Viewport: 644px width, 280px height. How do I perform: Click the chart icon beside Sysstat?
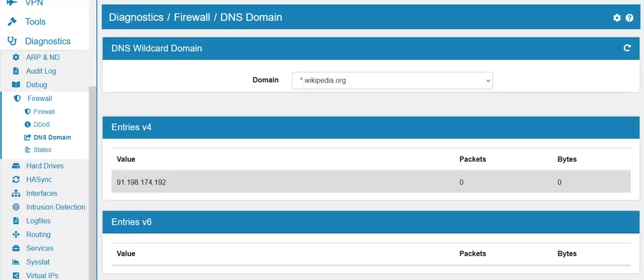[x=16, y=262]
